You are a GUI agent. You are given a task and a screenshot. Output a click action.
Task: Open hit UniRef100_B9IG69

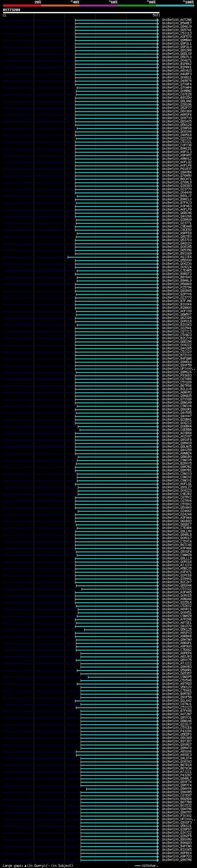click(x=176, y=254)
